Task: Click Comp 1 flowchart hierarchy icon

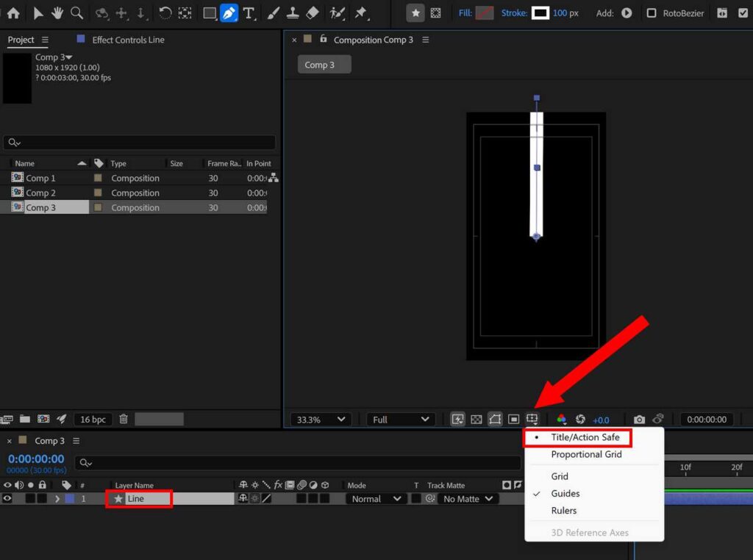Action: 274,178
